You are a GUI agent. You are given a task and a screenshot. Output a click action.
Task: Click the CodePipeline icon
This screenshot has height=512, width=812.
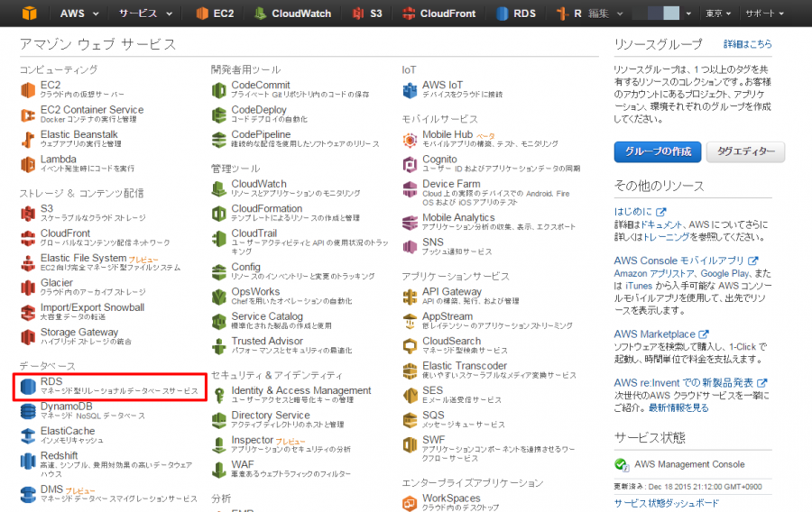tap(219, 139)
